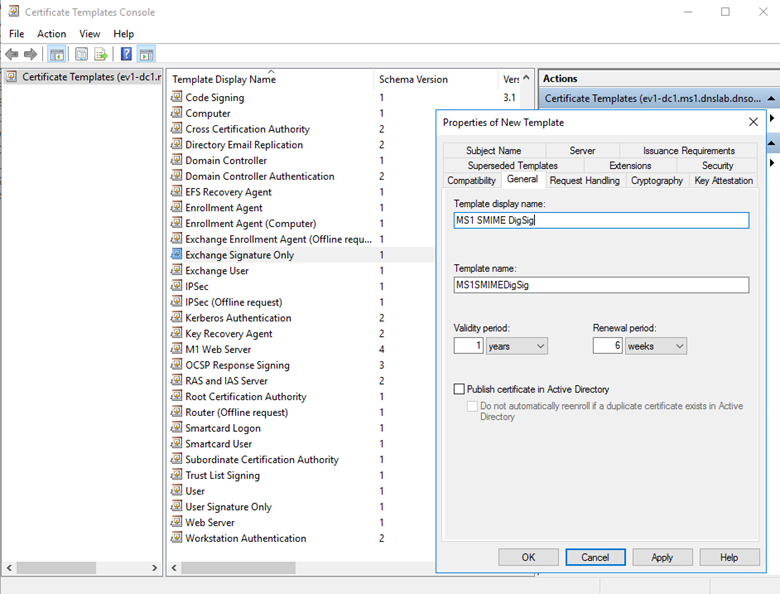Open Help via the blue question-mark icon
The image size is (780, 594).
[x=126, y=54]
